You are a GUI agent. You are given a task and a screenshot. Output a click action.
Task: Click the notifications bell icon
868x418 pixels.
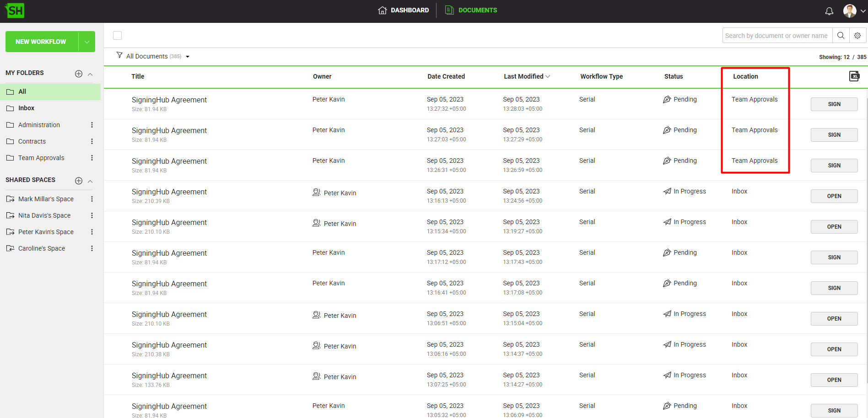coord(829,11)
